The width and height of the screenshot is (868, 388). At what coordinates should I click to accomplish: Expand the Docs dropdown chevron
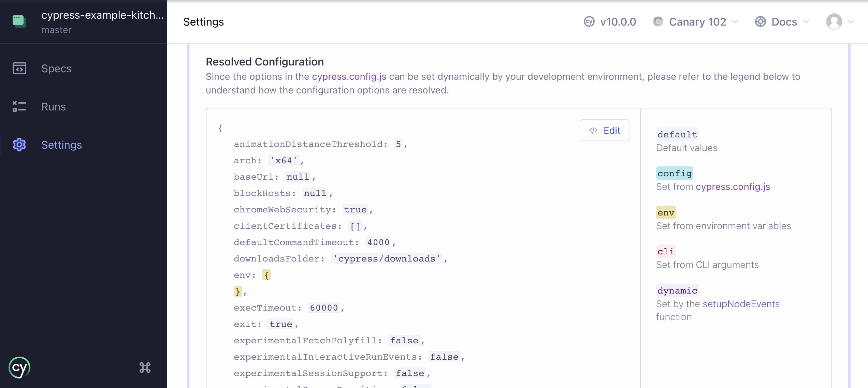[806, 22]
